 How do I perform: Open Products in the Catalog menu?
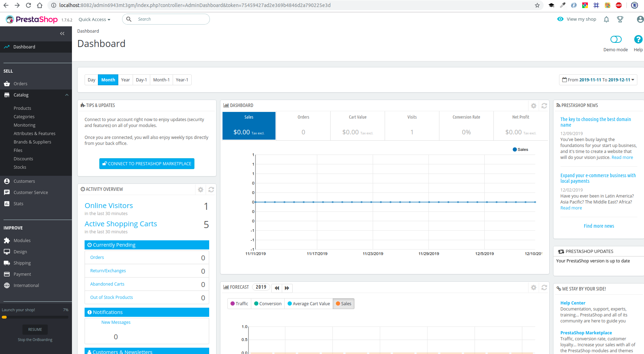tap(22, 108)
